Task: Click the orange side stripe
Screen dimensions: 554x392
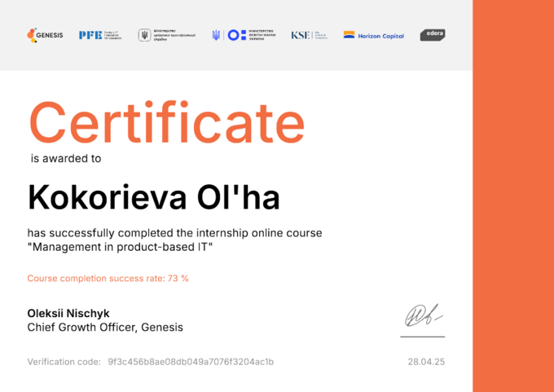Action: (x=513, y=196)
